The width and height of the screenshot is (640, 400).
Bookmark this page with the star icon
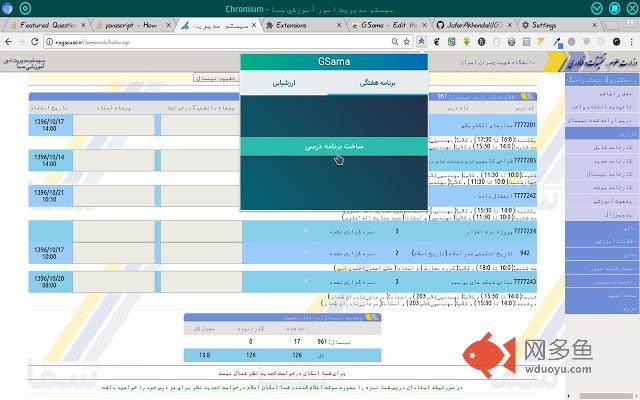[x=407, y=42]
